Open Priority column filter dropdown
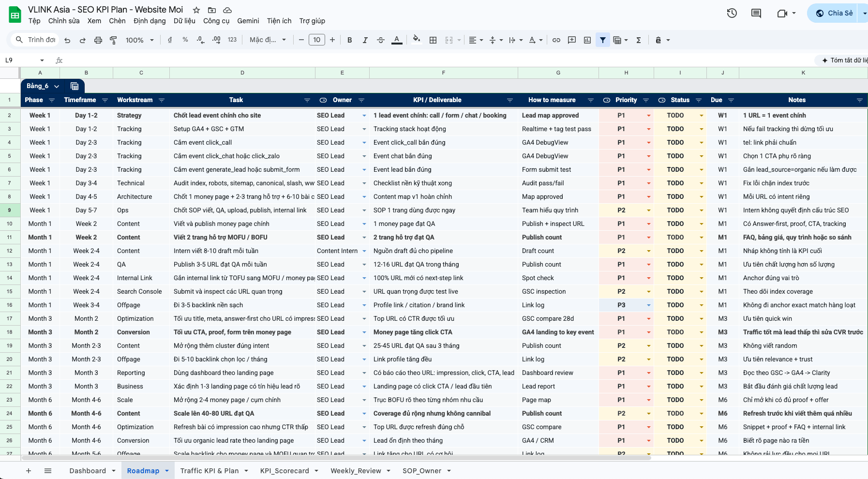 pos(645,100)
